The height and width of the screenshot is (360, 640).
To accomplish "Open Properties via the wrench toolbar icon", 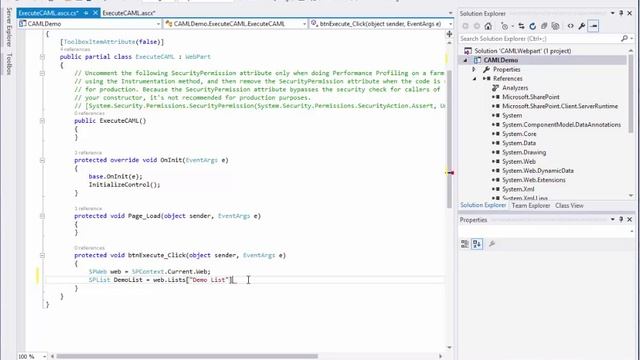I will point(582,26).
